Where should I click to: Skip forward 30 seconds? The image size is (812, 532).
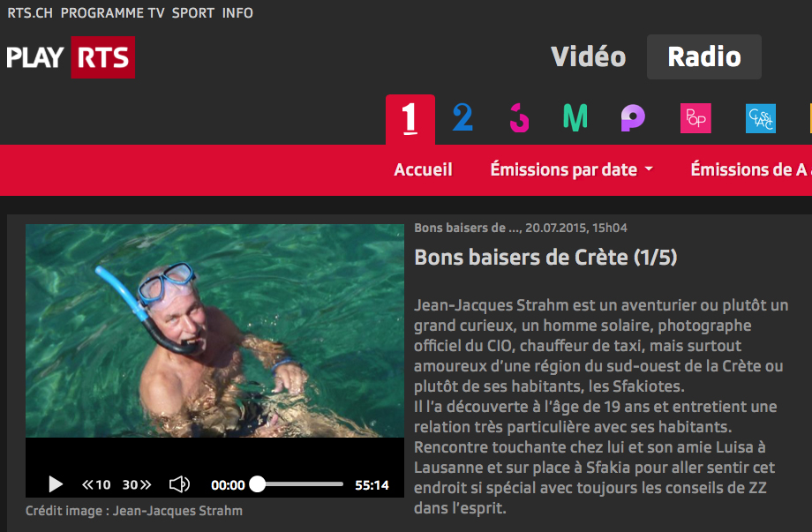coord(137,485)
